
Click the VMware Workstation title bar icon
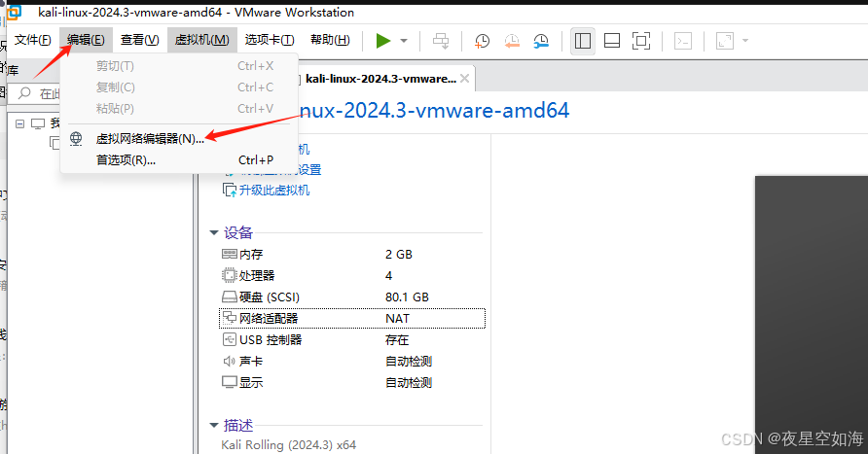pos(14,12)
